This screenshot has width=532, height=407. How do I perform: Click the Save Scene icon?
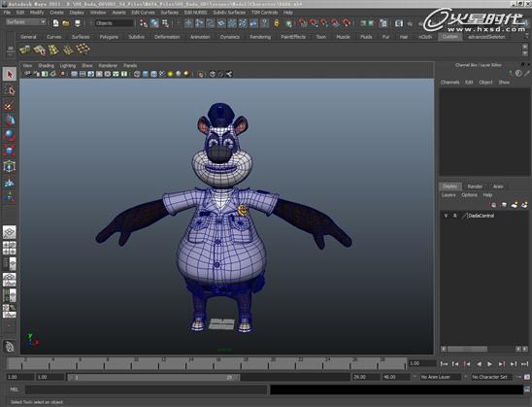(78, 23)
